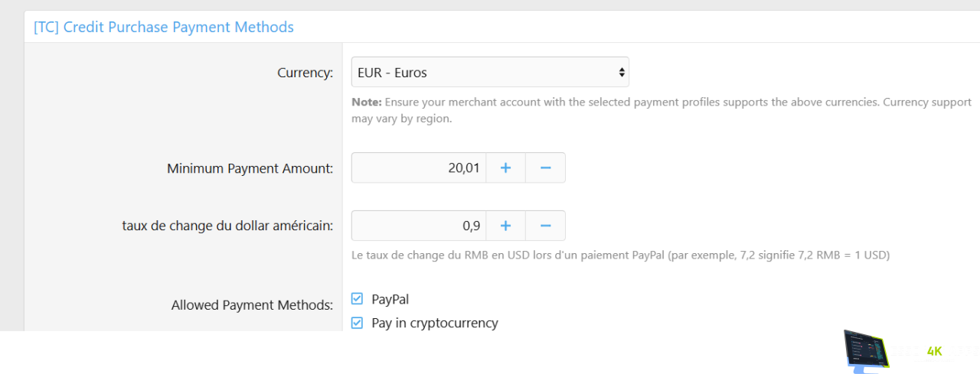Image resolution: width=980 pixels, height=374 pixels.
Task: Open the [TC] Credit Purchase Payment Methods heading
Action: pos(164,28)
